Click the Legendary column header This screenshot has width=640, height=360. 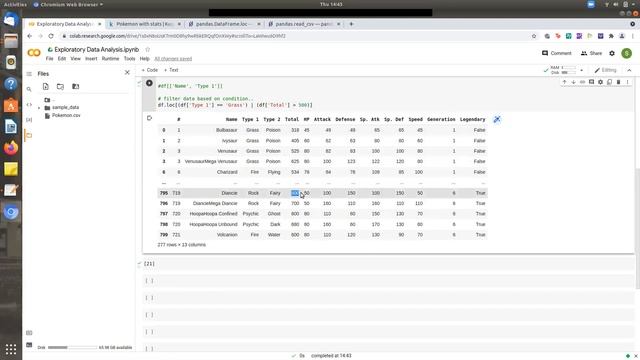tap(472, 120)
